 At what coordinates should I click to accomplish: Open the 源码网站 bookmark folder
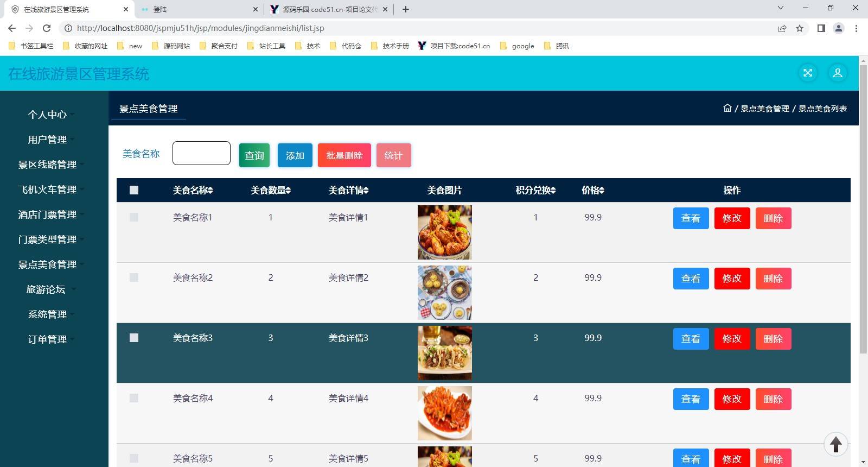(x=171, y=46)
